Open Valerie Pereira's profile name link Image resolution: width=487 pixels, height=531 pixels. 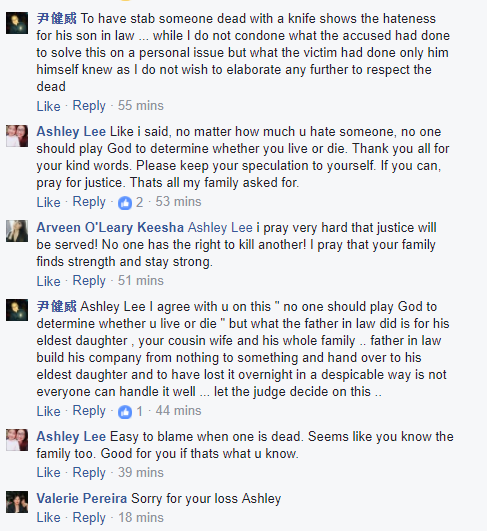(82, 498)
